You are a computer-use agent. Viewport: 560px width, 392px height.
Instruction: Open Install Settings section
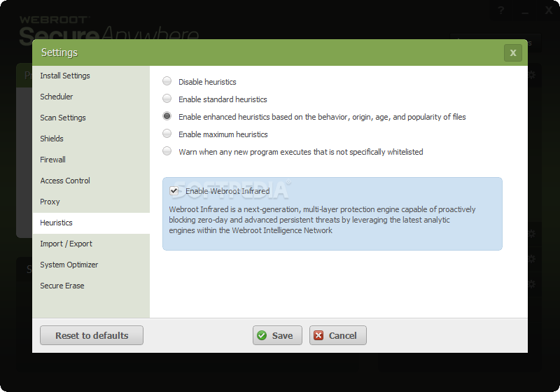pyautogui.click(x=91, y=76)
